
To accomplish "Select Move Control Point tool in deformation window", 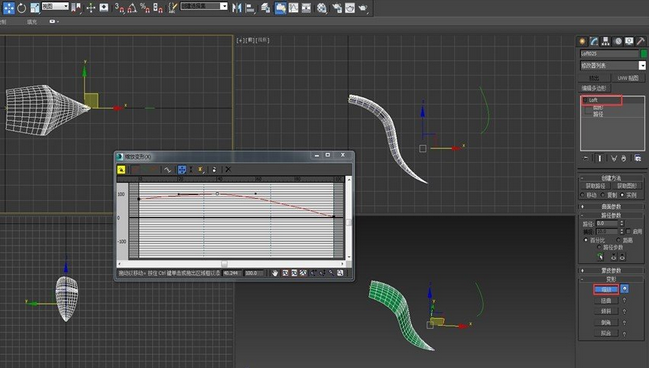I will point(182,170).
